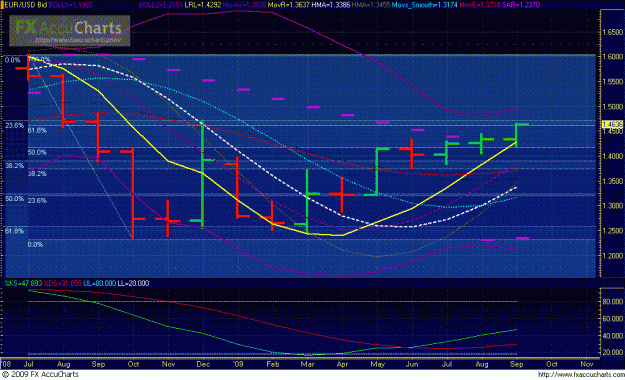Image resolution: width=625 pixels, height=380 pixels.
Task: Select the MovR=1.3637 indicator readout
Action: point(289,5)
